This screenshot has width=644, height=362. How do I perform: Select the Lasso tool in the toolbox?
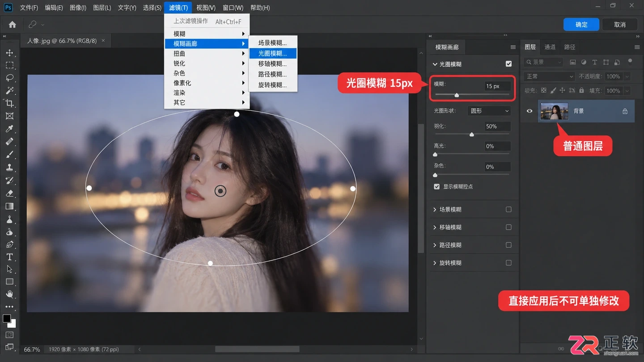[x=9, y=78]
